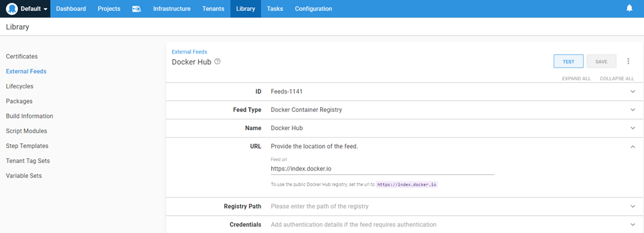Screen dimensions: 644x233
Task: Expand the Credentials section chevron
Action: coord(632,225)
